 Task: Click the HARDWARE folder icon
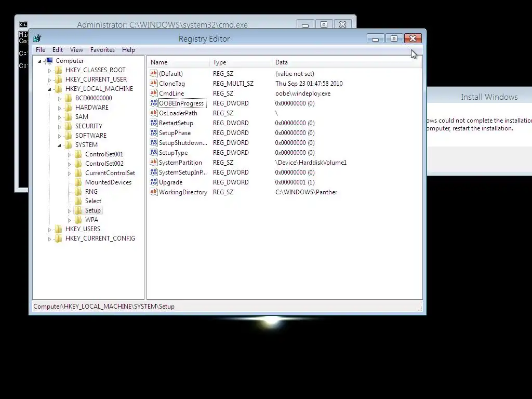(x=69, y=107)
